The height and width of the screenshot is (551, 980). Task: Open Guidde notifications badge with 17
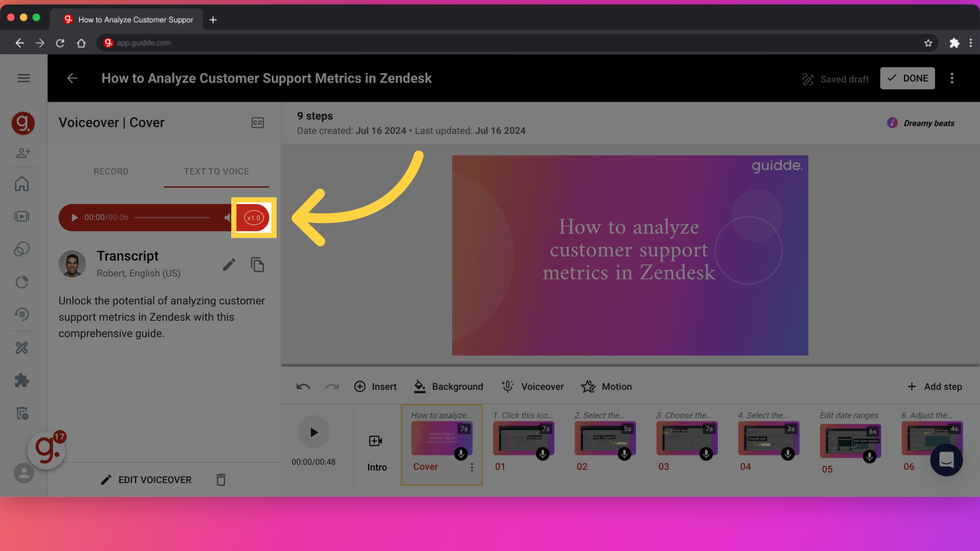click(60, 437)
